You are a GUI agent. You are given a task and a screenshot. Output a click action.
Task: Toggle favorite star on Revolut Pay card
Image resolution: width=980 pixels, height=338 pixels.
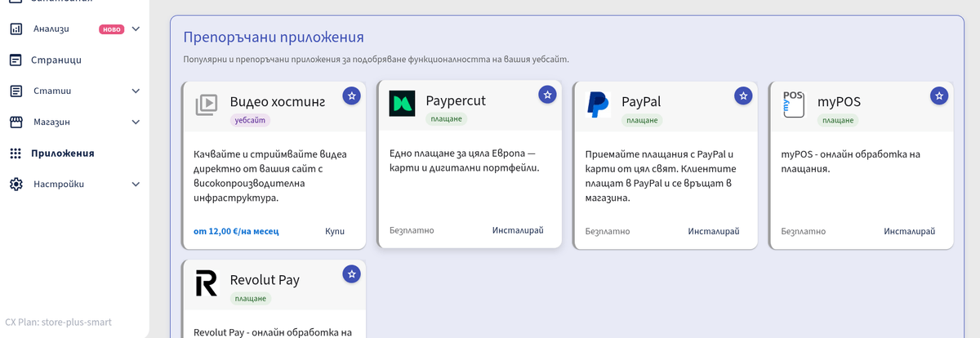[351, 274]
